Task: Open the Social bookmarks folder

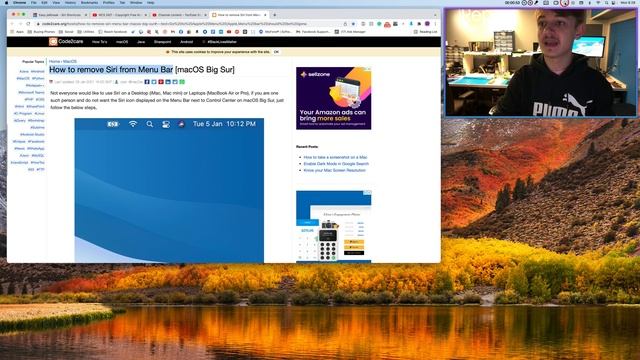Action: click(x=66, y=31)
